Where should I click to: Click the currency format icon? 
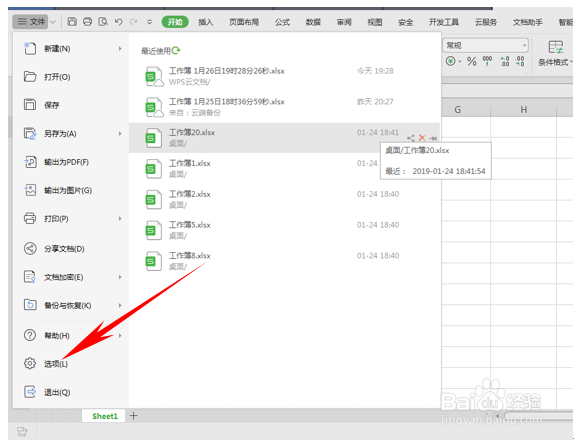451,61
